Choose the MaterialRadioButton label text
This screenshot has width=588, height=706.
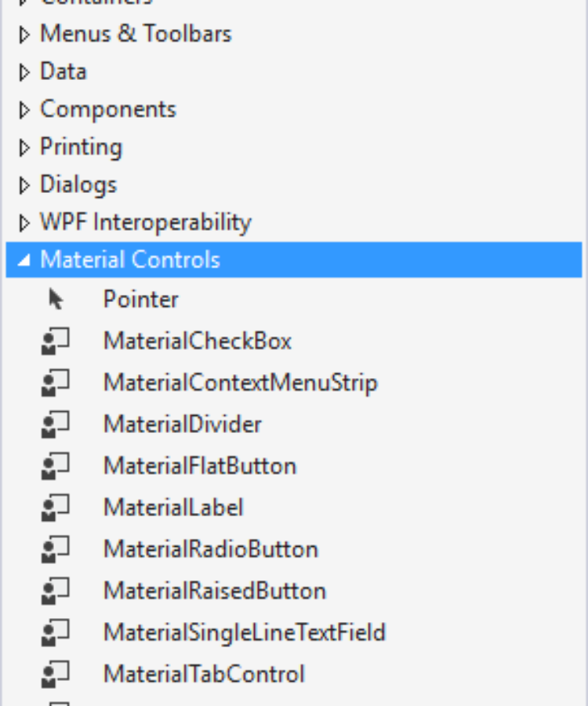210,549
